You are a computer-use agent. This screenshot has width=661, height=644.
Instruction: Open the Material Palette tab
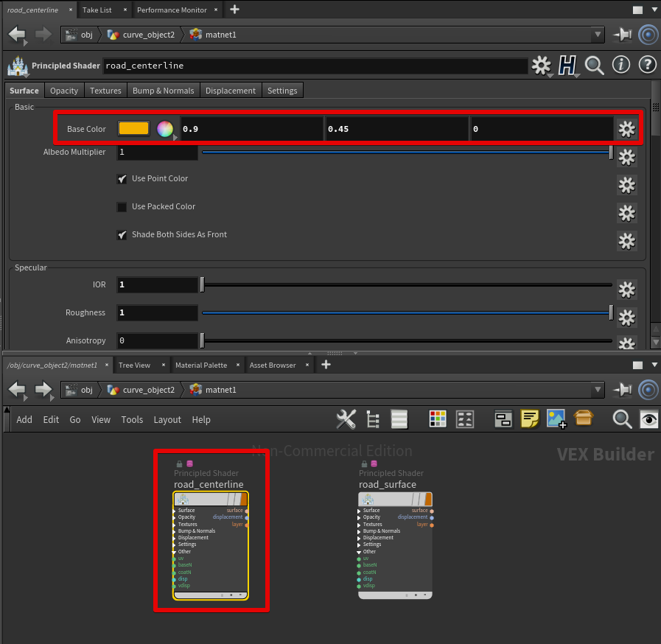click(x=201, y=365)
